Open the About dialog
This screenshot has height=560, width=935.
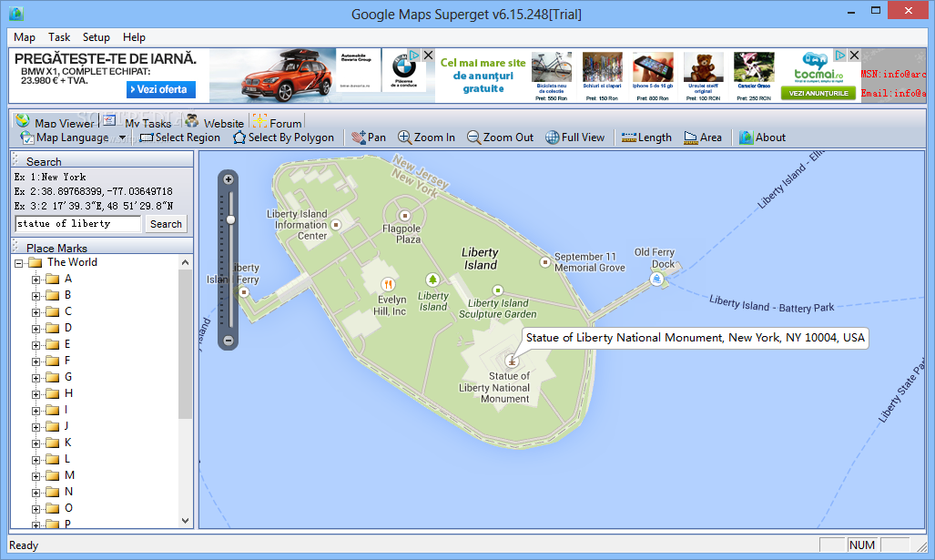[763, 137]
